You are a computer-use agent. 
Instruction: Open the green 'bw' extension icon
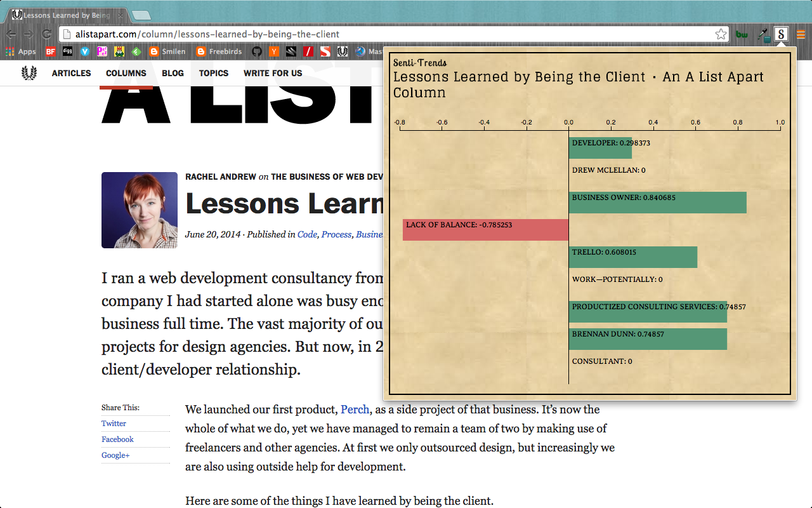pyautogui.click(x=742, y=34)
